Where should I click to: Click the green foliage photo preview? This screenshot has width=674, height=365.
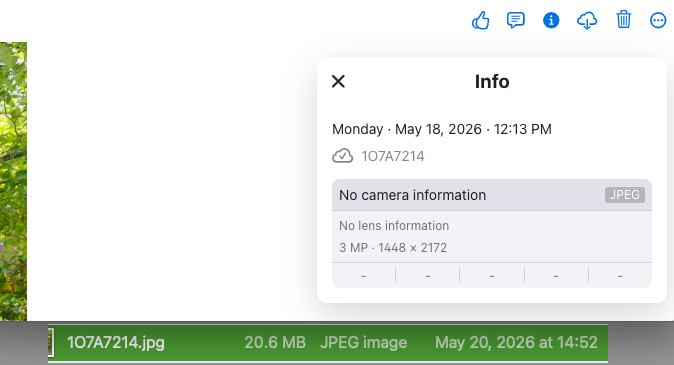pos(13,181)
